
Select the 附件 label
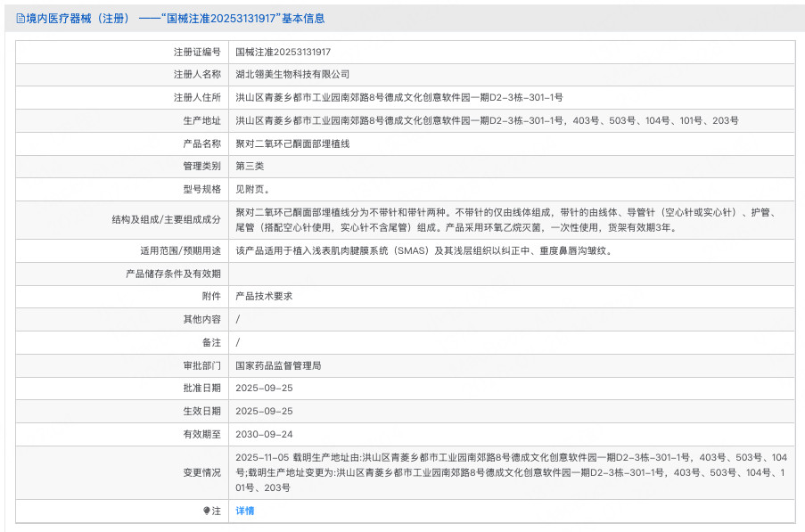[x=211, y=296]
